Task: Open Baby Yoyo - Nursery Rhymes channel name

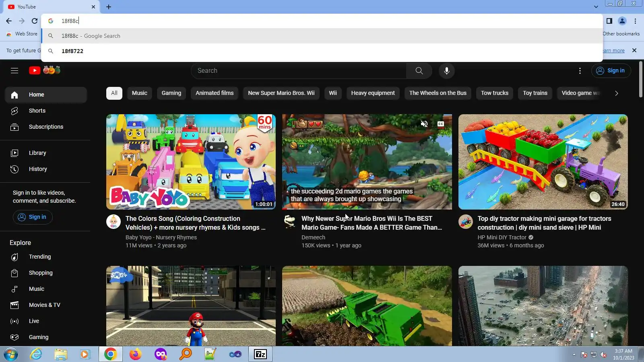Action: point(161,237)
